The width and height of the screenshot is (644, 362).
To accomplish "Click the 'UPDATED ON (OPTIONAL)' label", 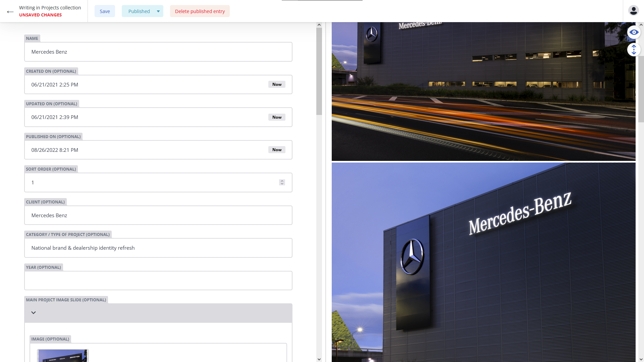I will click(52, 104).
